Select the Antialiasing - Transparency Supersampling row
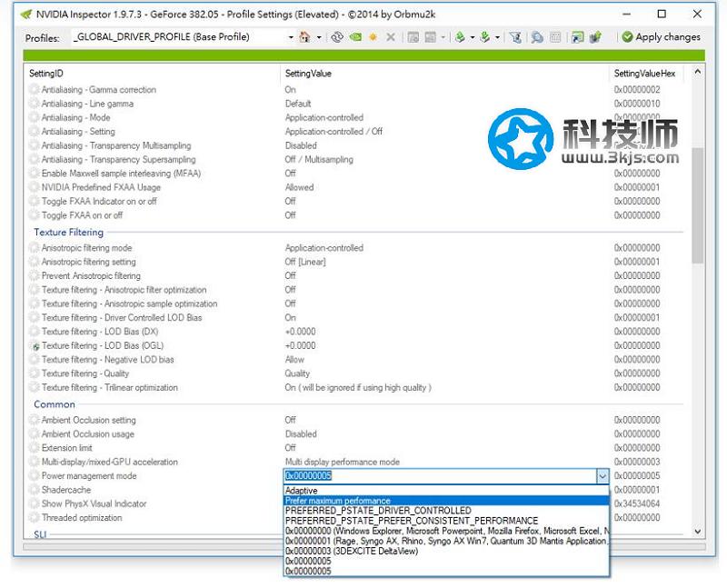The image size is (727, 588). tap(354, 160)
